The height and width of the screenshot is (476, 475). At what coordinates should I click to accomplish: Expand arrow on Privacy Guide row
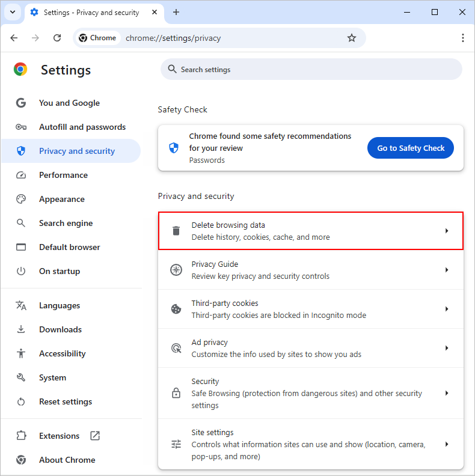click(x=447, y=270)
